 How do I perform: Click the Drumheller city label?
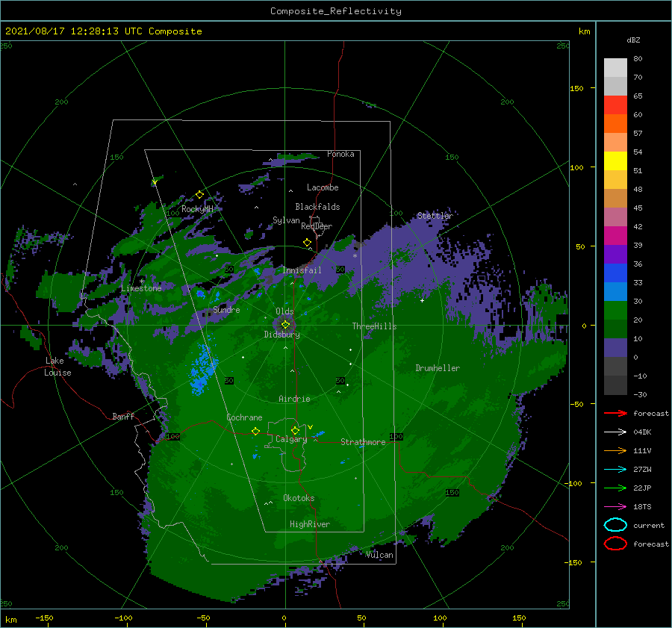point(438,368)
